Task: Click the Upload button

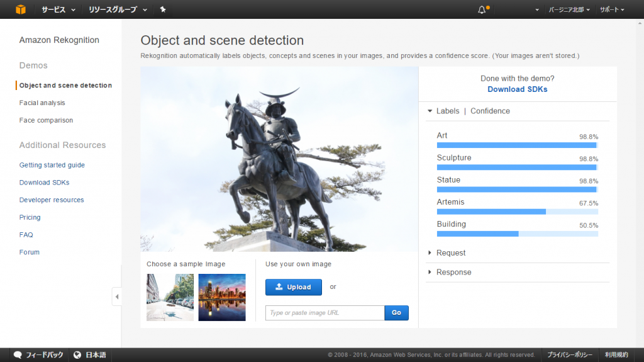Action: [293, 287]
